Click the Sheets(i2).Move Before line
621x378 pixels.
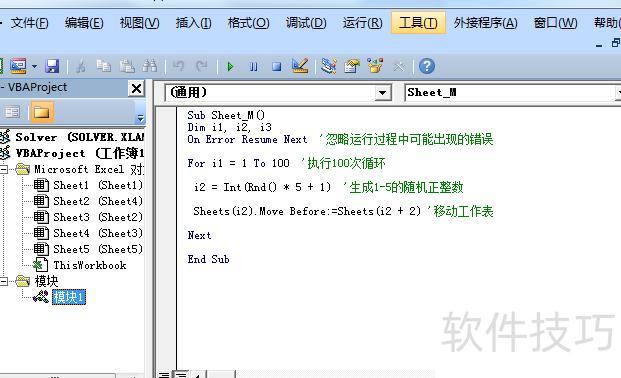307,211
